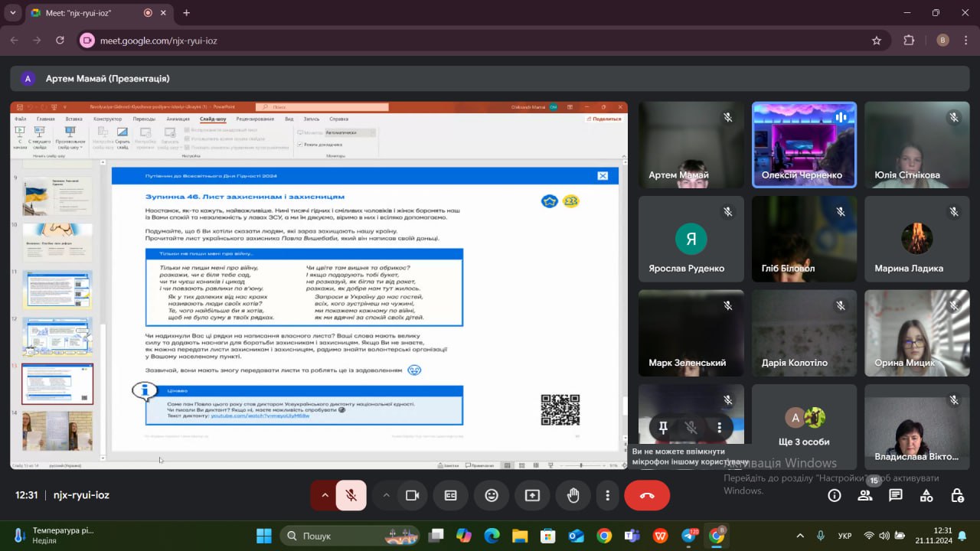Viewport: 980px width, 551px height.
Task: Open the chat with everyone panel
Action: 896,496
